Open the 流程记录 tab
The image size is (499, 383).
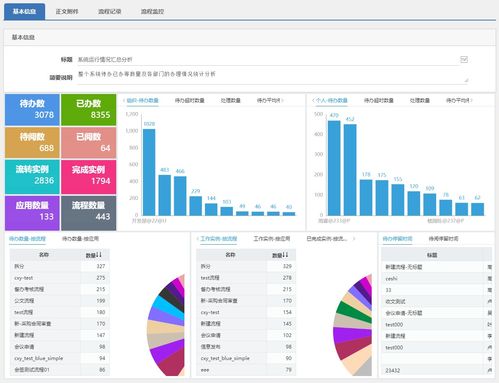[109, 11]
